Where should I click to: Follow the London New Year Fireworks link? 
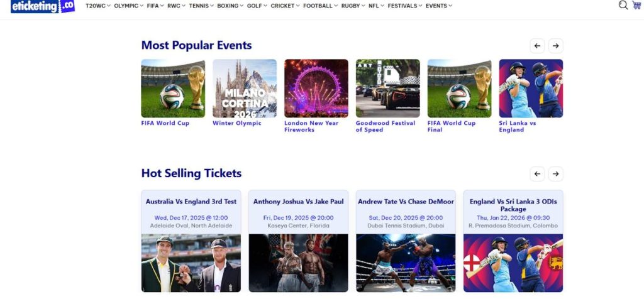pyautogui.click(x=311, y=126)
